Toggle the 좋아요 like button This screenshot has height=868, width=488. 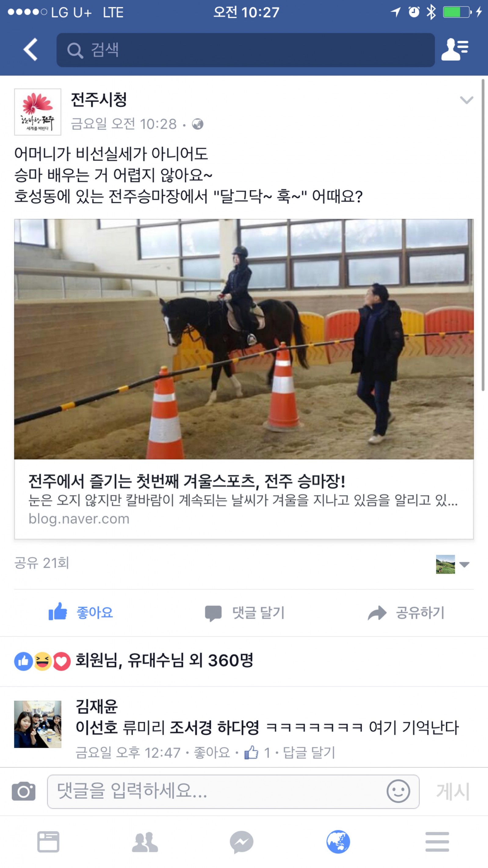click(x=81, y=612)
